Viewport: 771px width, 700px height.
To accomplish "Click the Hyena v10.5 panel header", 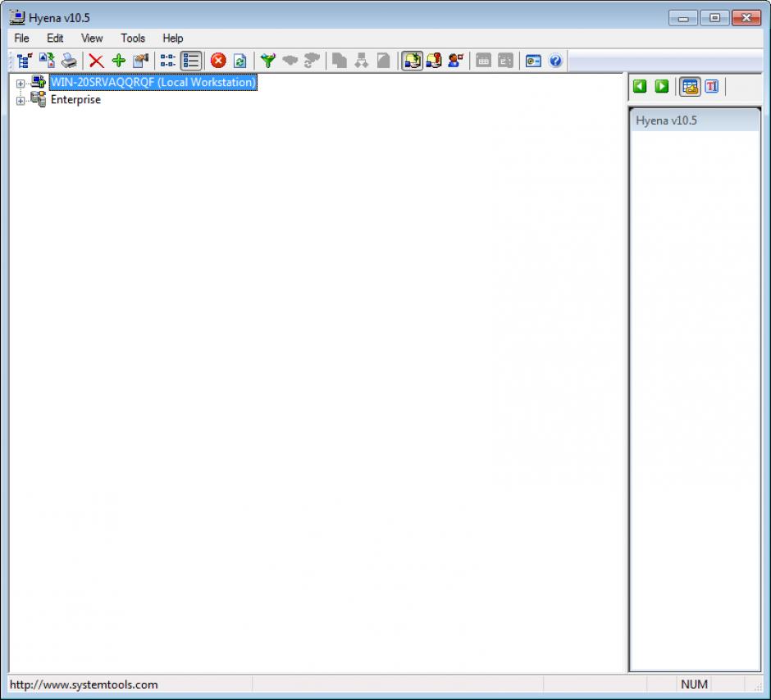I will tap(694, 120).
